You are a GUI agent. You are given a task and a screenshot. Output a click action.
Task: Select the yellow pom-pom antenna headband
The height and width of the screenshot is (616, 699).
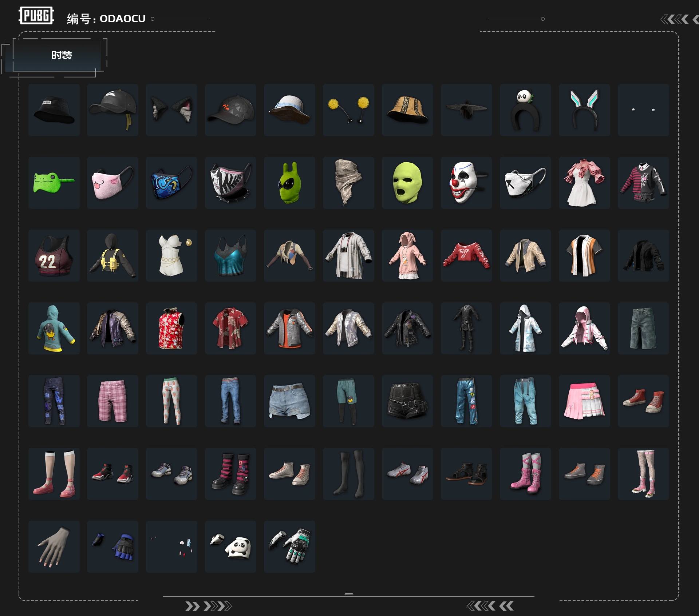(348, 110)
